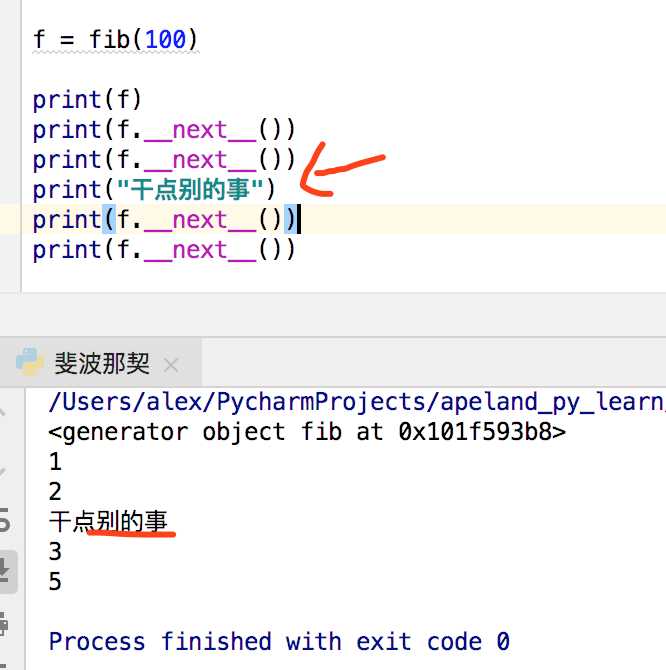Click the '<generator object fib at 0x101f593b8>' output line

click(x=307, y=432)
